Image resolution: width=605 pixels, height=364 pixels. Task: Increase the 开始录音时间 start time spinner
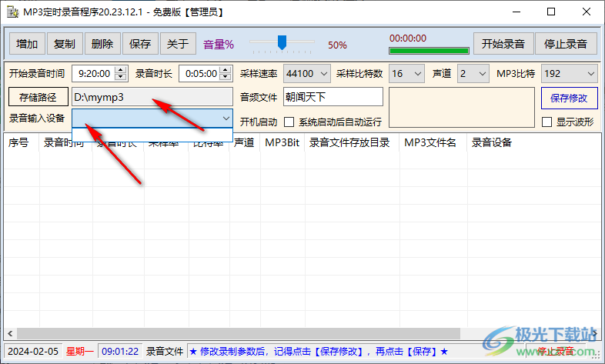point(121,70)
